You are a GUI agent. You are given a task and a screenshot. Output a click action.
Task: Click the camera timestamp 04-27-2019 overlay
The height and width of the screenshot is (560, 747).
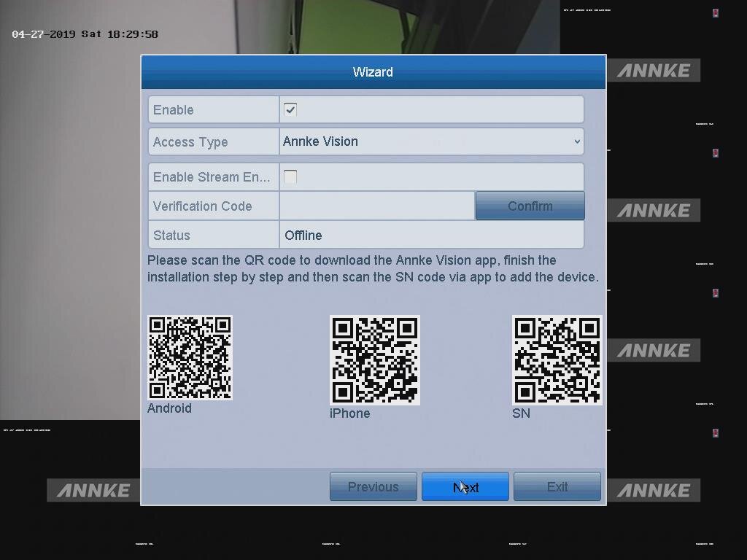pyautogui.click(x=85, y=34)
